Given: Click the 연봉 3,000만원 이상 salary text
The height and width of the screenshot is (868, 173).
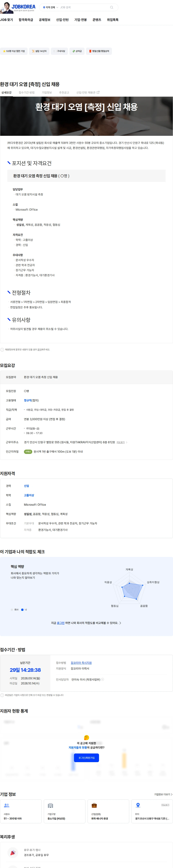Looking at the screenshot, I should coord(45,419).
